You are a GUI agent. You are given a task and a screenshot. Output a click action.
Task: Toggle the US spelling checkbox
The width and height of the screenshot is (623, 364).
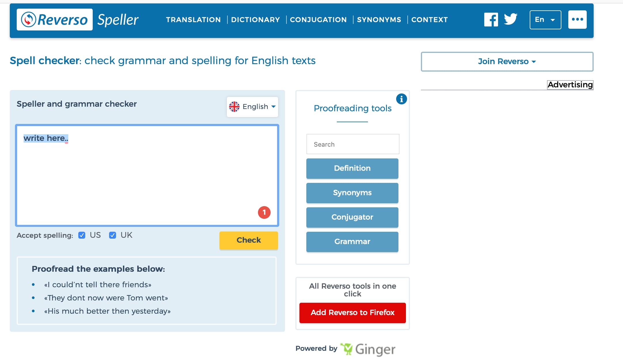pyautogui.click(x=82, y=235)
